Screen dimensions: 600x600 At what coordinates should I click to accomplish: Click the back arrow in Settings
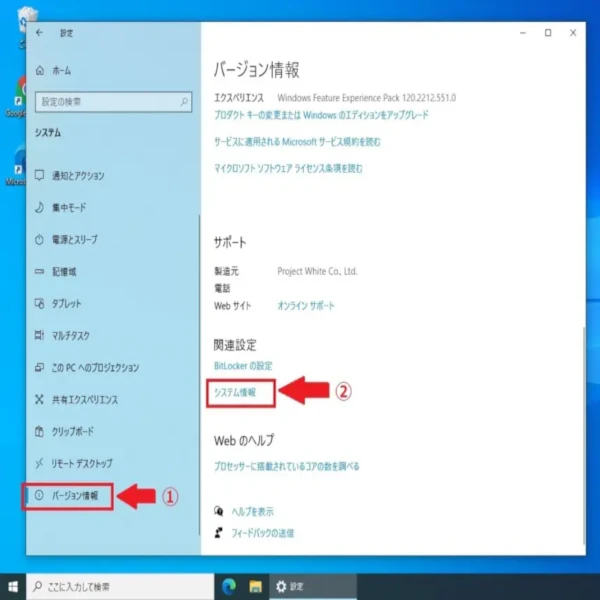[39, 33]
